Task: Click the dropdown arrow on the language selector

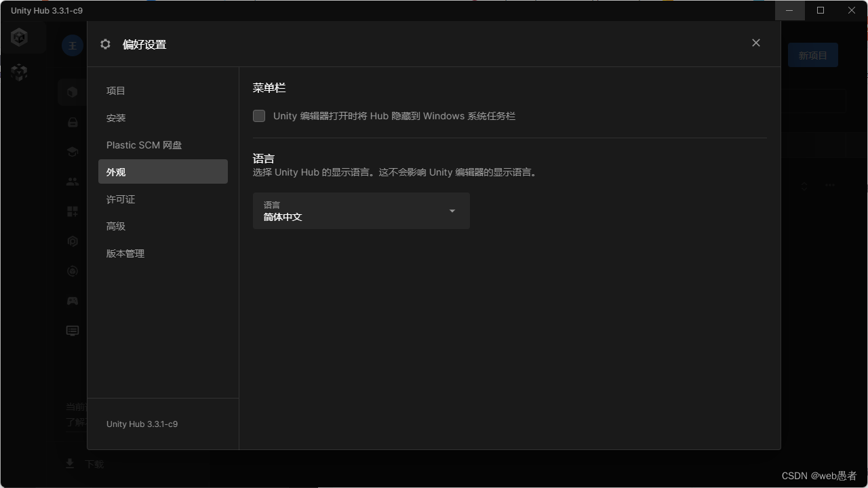Action: (452, 211)
